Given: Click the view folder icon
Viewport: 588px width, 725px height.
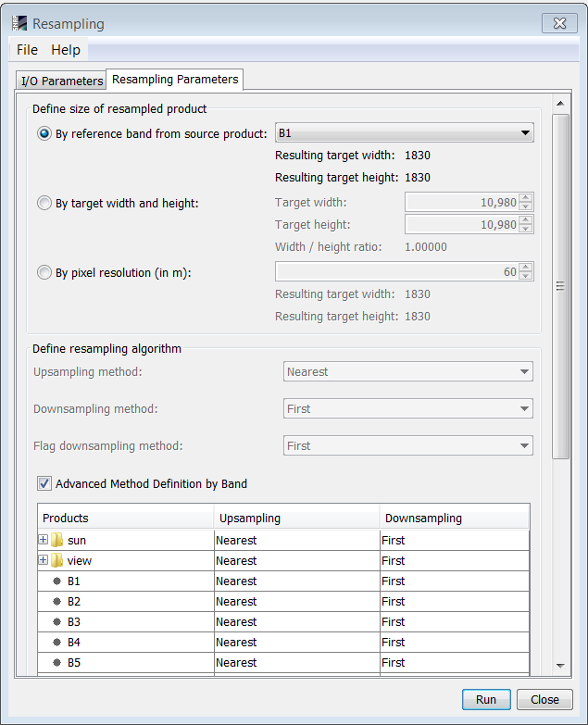Looking at the screenshot, I should coord(56,560).
